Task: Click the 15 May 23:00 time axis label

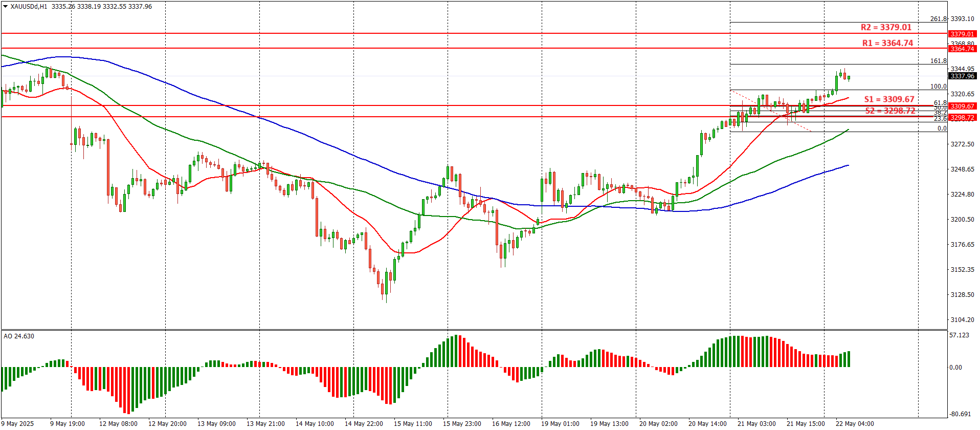Action: (x=462, y=424)
